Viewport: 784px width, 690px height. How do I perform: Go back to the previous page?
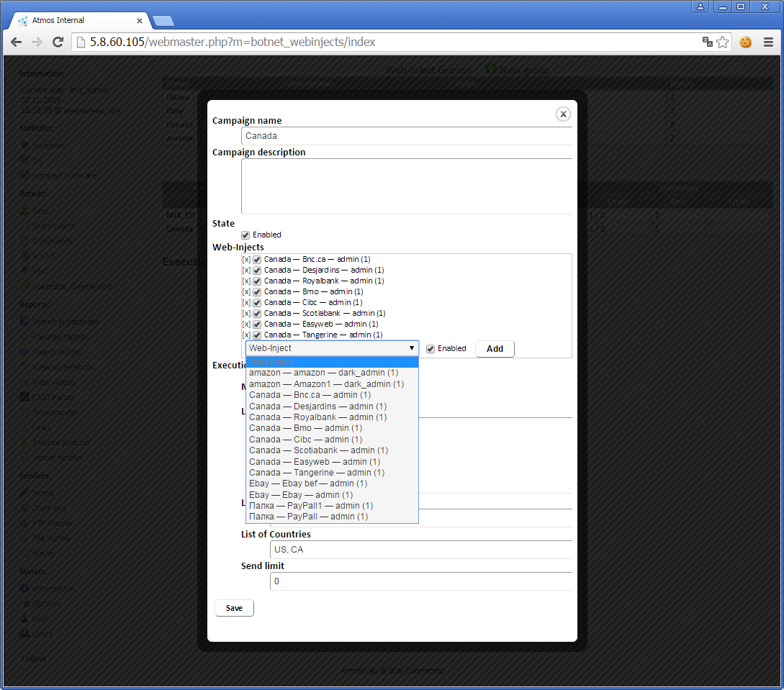tap(16, 42)
